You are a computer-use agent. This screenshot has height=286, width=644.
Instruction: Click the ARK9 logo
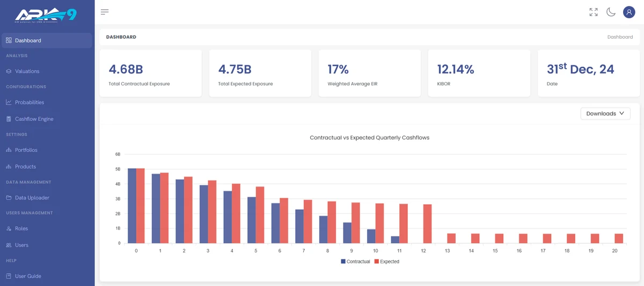click(46, 14)
